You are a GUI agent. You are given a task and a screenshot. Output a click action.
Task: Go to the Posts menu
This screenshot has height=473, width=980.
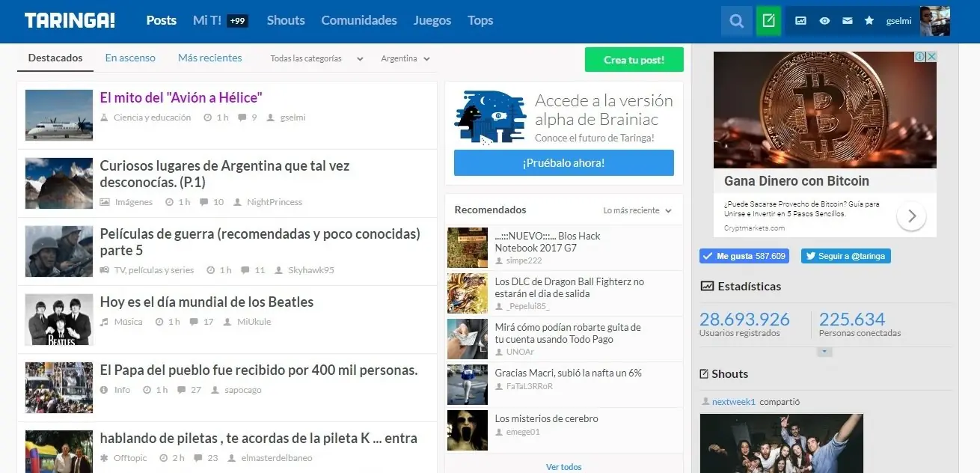pyautogui.click(x=162, y=20)
